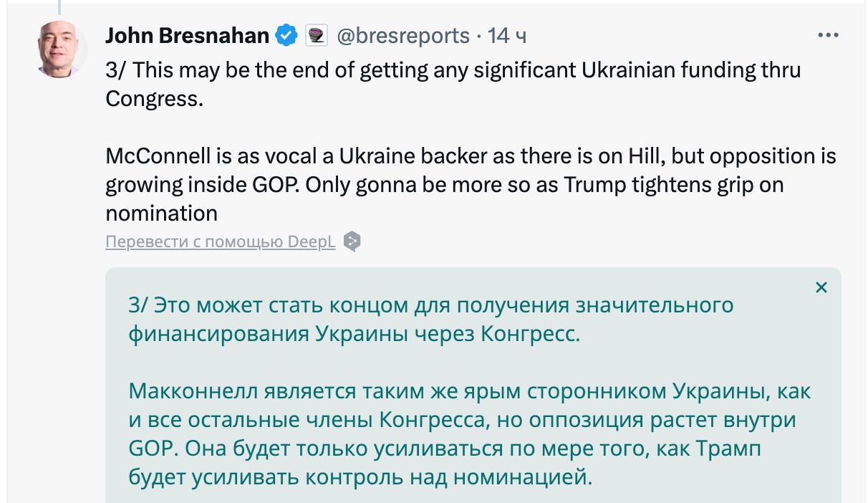Click the blue verified checkmark badge
Image resolution: width=868 pixels, height=503 pixels.
tap(287, 35)
